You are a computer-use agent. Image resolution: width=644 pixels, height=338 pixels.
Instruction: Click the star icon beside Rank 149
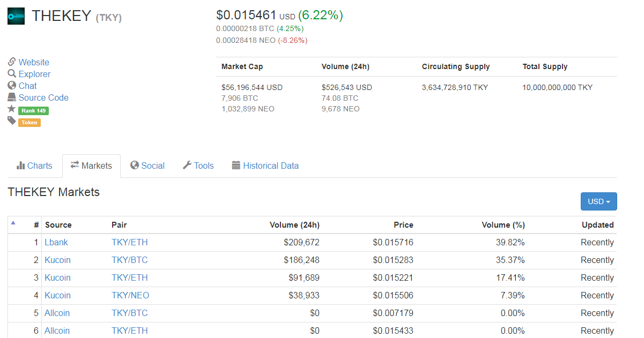[12, 109]
